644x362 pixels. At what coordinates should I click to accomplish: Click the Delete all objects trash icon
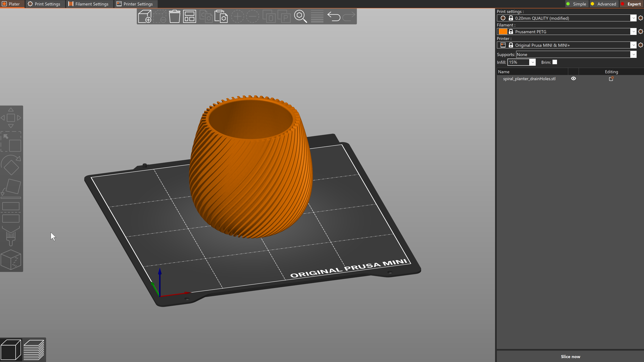tap(175, 16)
